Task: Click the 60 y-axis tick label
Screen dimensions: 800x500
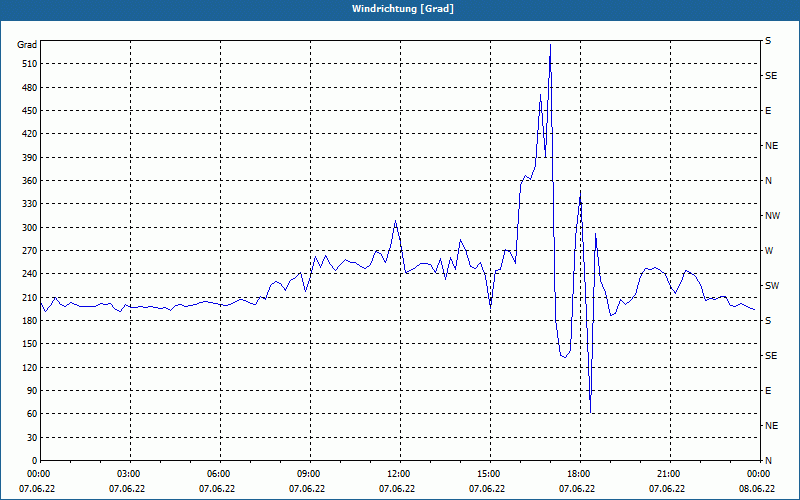Action: (x=32, y=414)
